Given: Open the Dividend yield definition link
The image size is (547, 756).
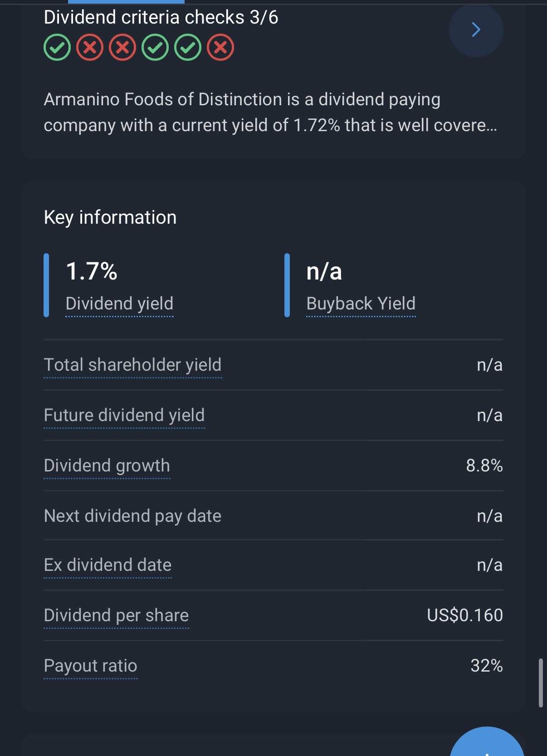Looking at the screenshot, I should point(119,304).
